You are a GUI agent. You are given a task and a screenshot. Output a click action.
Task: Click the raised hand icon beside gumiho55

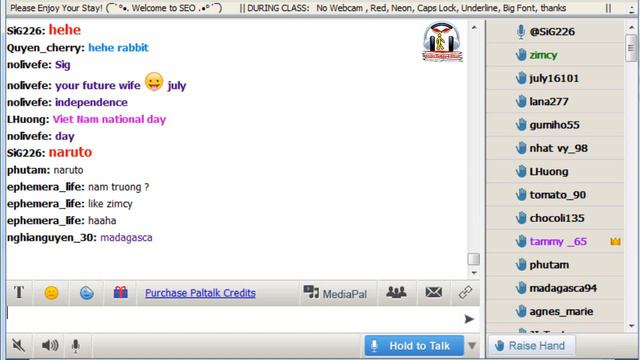coord(520,124)
